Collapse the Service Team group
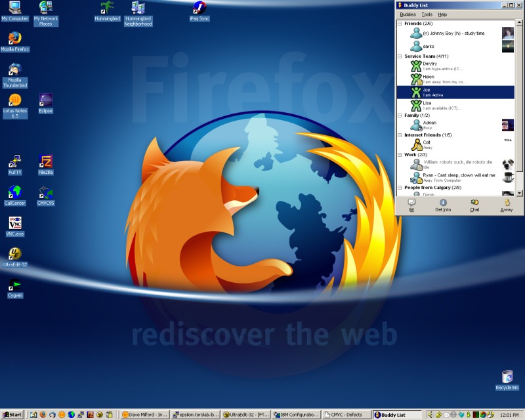 [x=400, y=56]
